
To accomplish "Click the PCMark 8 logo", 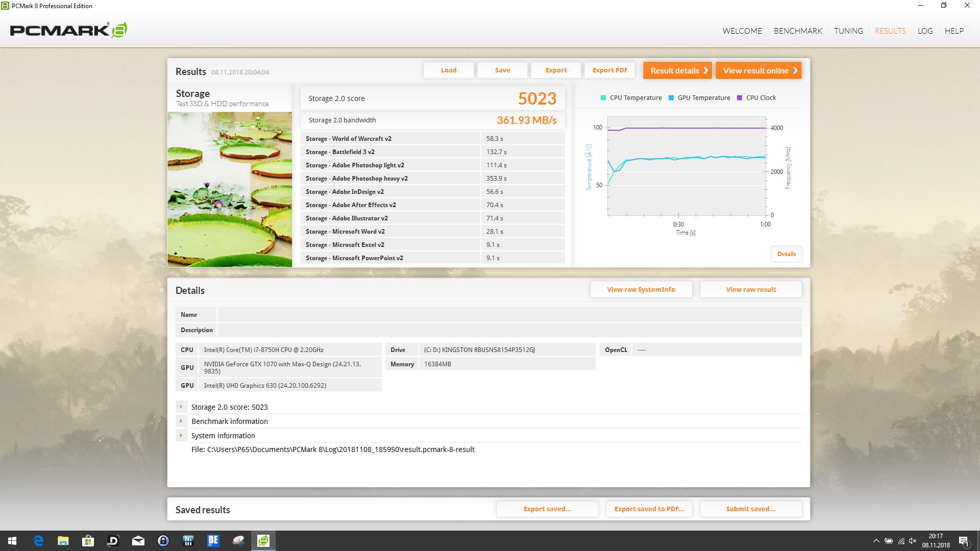I will click(x=68, y=30).
